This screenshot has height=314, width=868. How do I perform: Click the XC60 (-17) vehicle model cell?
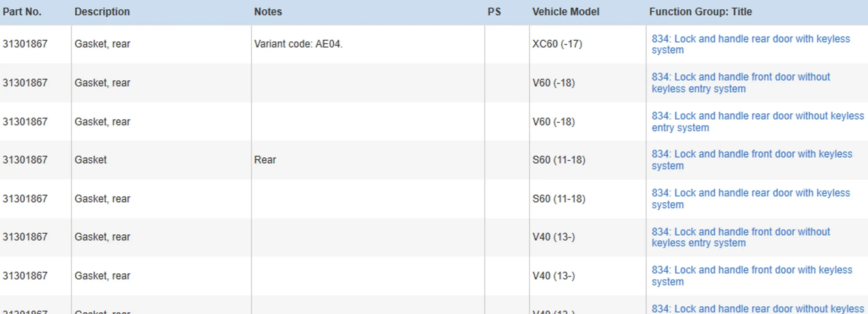(557, 44)
